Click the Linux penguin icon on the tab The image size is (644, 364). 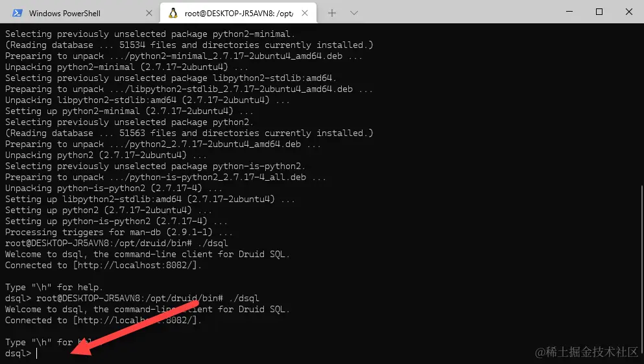[173, 13]
